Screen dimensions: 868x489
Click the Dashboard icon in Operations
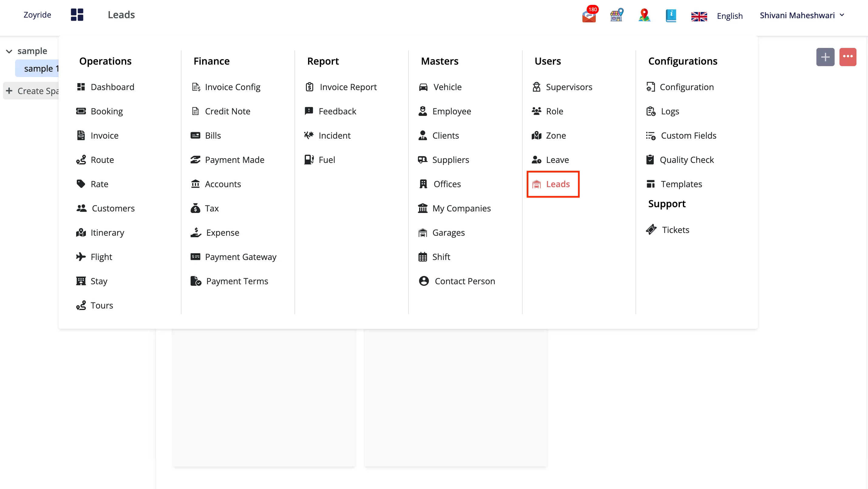click(81, 87)
